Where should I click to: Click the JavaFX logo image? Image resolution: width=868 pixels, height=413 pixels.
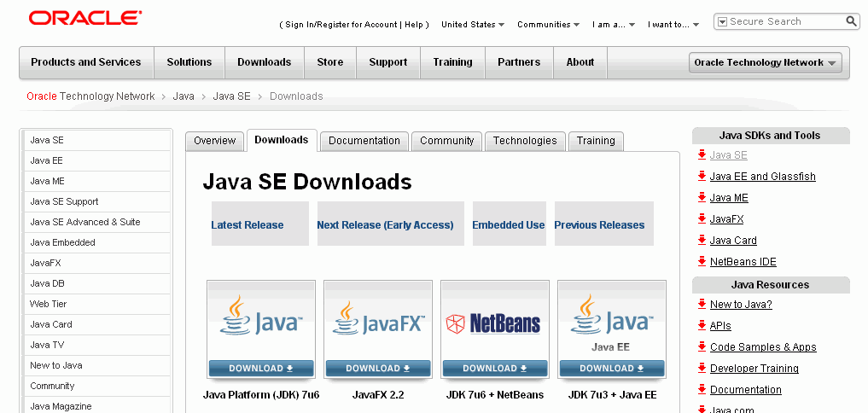[378, 319]
